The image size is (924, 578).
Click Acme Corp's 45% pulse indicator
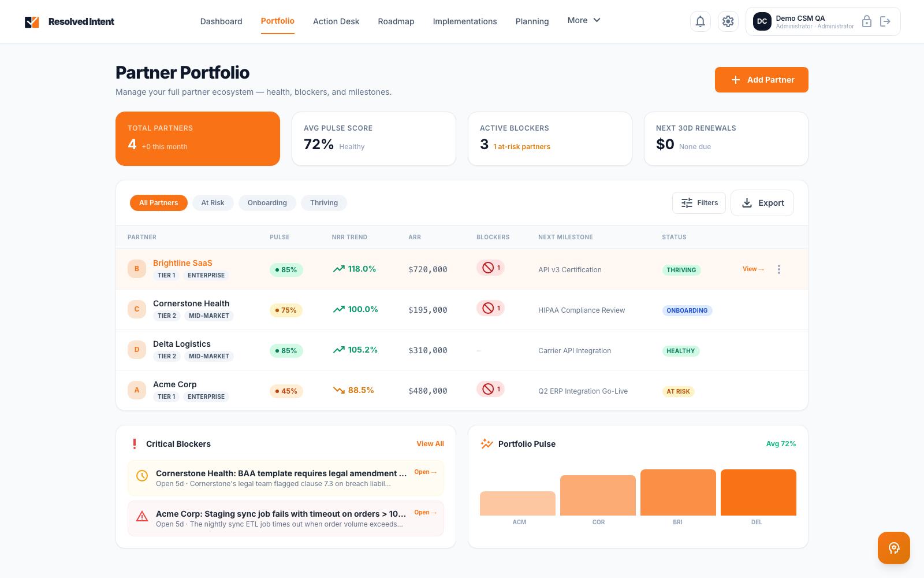click(x=286, y=391)
